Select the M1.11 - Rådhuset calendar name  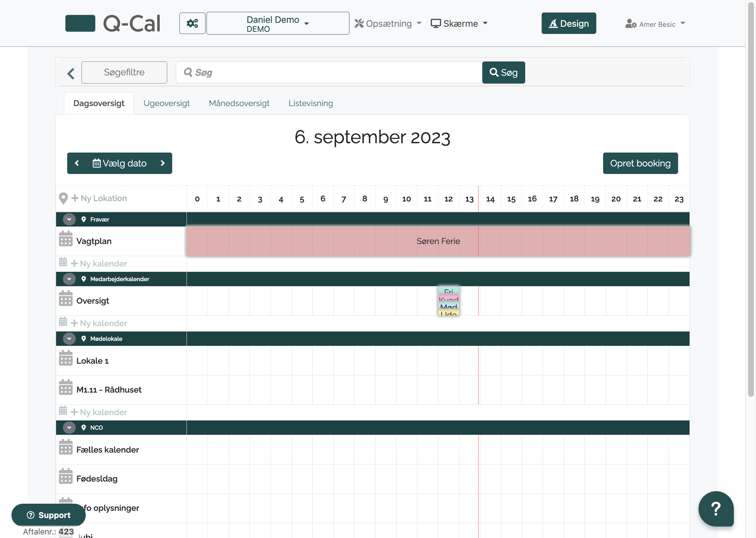[x=109, y=390]
